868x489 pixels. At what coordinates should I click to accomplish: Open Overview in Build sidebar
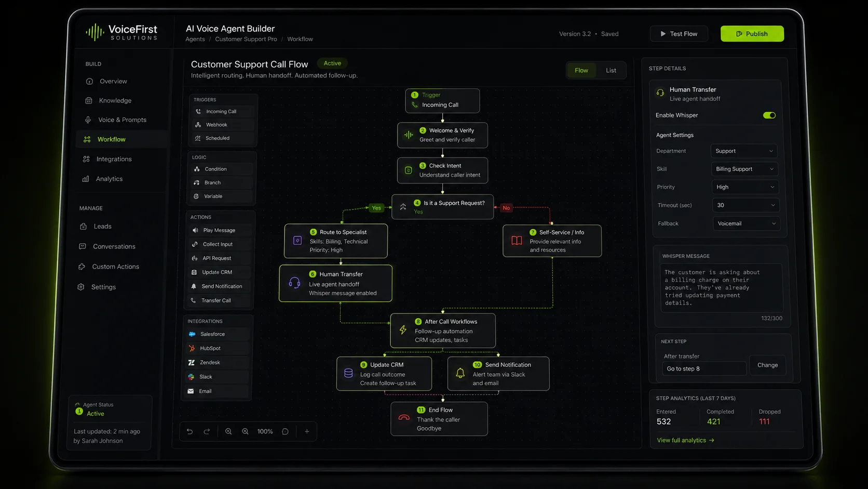pyautogui.click(x=113, y=81)
